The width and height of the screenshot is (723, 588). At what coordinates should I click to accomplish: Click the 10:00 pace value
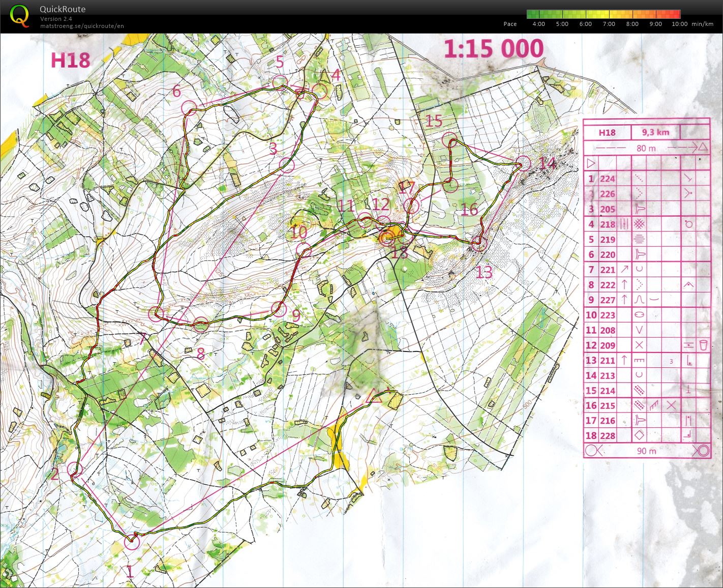pos(679,24)
